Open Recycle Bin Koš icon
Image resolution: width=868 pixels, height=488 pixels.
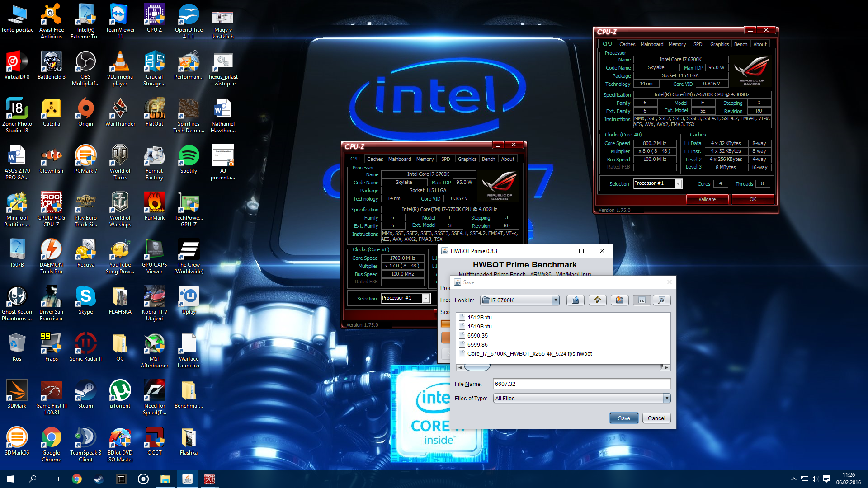17,347
